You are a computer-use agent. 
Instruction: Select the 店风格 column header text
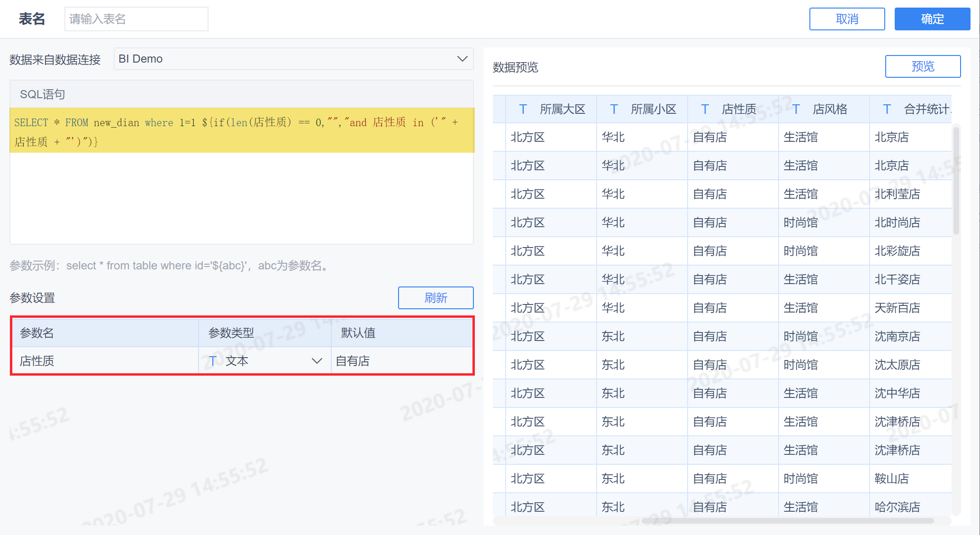pyautogui.click(x=830, y=110)
